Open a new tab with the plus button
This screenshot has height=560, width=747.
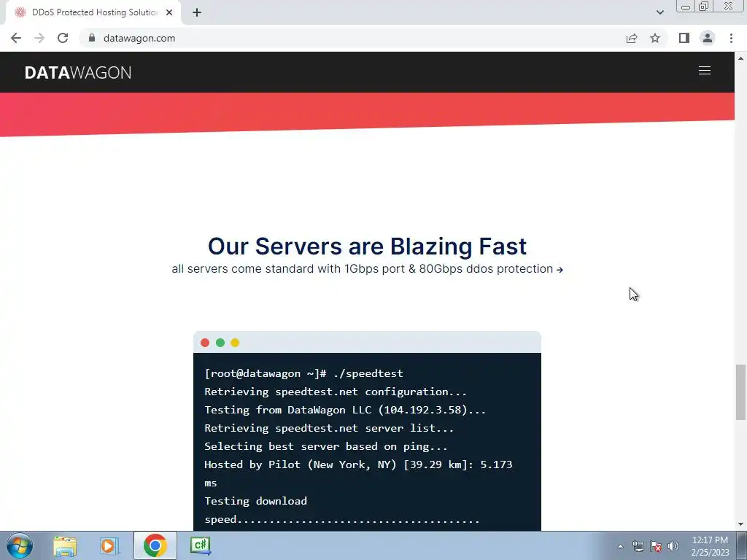pos(197,12)
